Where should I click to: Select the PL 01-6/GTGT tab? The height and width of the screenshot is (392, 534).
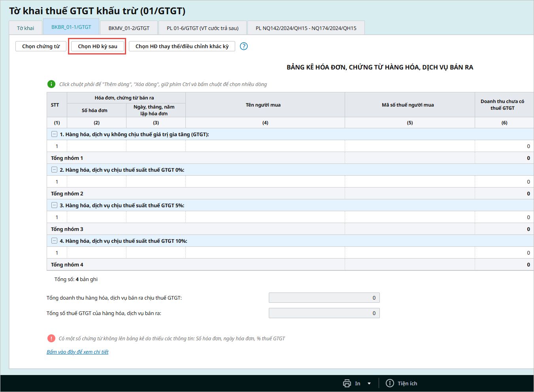pos(202,28)
